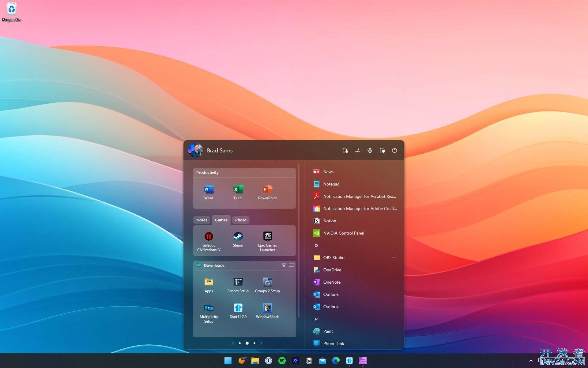Click the Productivity group header

click(x=244, y=172)
